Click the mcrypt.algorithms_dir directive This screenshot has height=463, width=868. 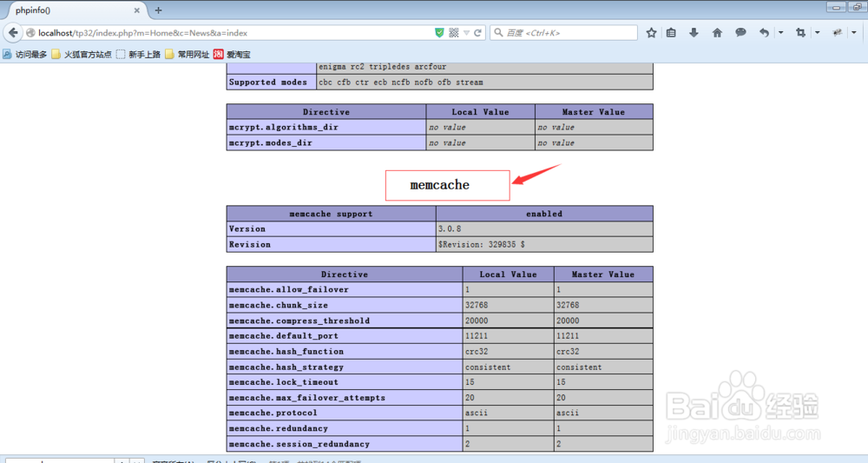click(x=284, y=127)
